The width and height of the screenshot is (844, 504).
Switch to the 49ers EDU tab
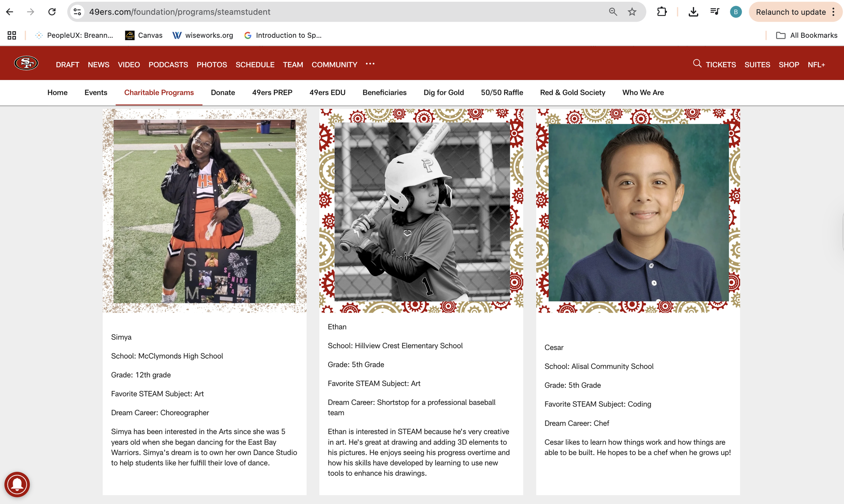tap(327, 92)
